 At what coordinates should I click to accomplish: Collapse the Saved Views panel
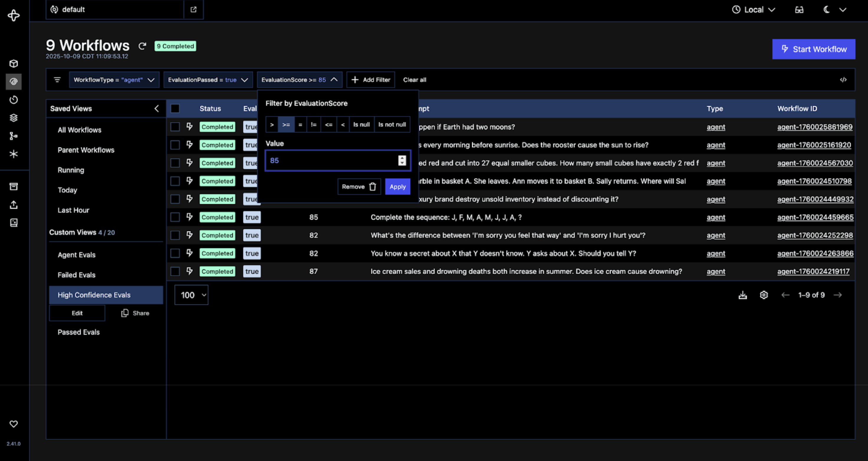(x=157, y=109)
